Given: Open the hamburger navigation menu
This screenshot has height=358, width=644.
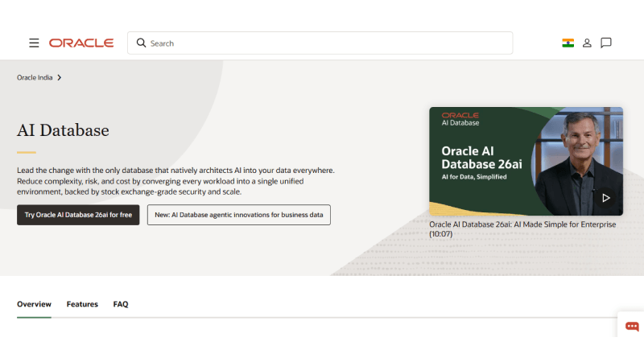Looking at the screenshot, I should pos(34,43).
